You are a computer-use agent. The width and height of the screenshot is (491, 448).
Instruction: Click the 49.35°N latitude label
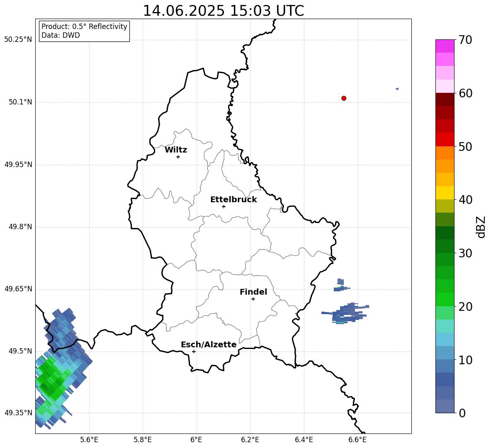18,413
